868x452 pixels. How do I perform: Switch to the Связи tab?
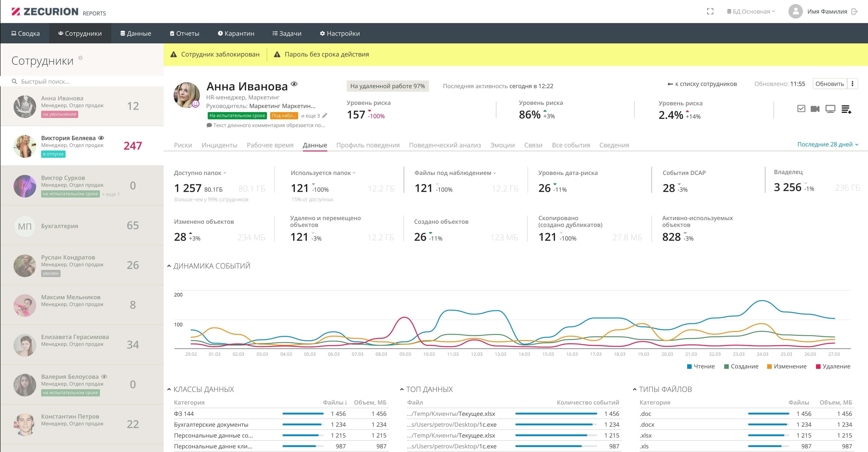[533, 145]
